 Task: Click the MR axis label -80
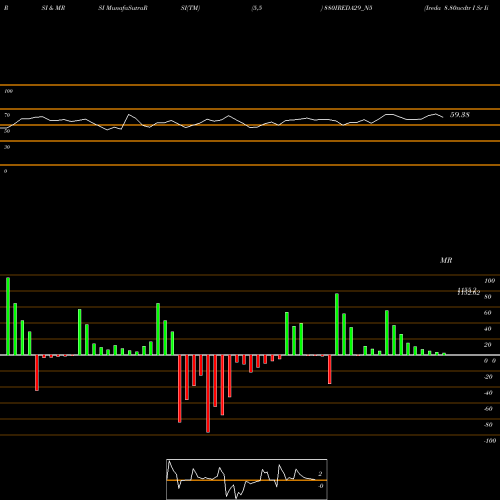[x=488, y=425]
